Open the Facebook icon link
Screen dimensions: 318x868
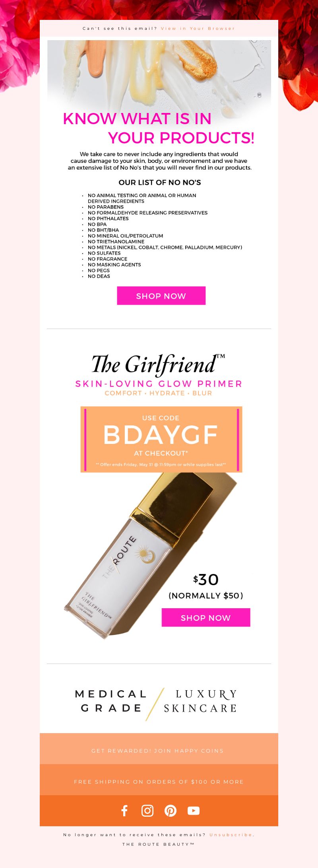point(124,811)
